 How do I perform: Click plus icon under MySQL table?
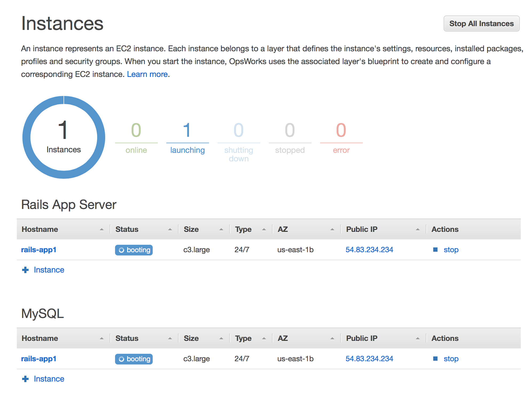pos(25,379)
